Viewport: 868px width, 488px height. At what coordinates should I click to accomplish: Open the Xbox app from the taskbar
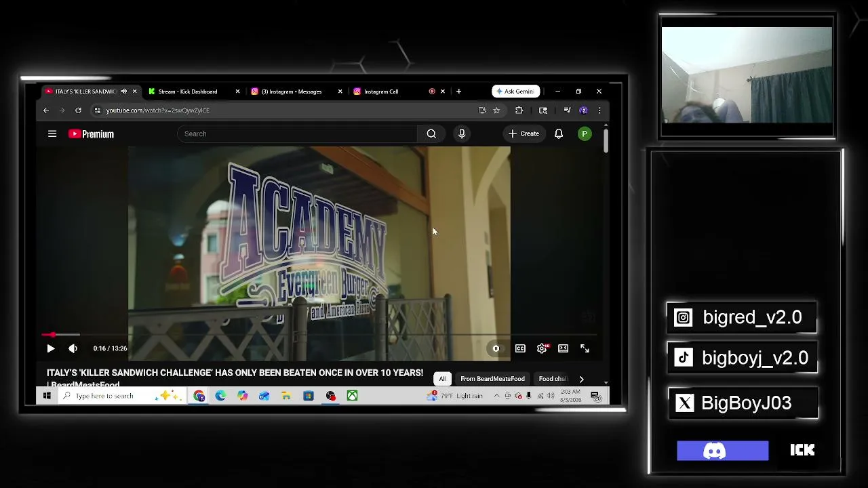pyautogui.click(x=352, y=396)
